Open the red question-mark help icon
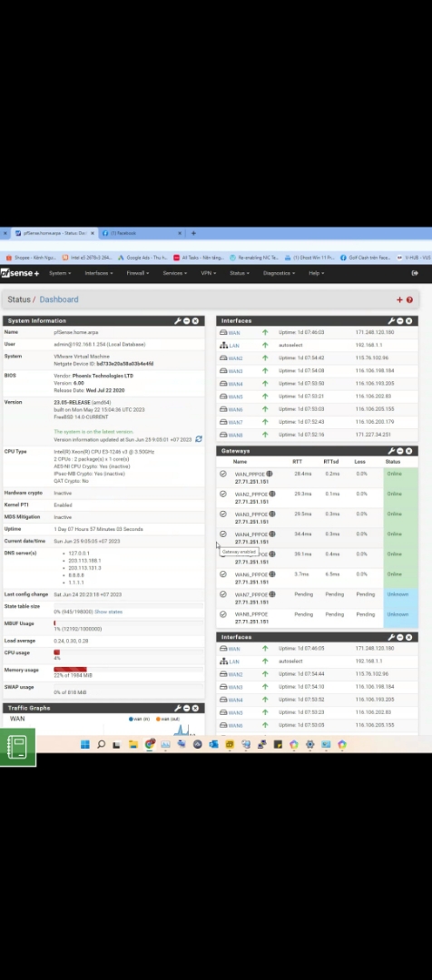 coord(409,300)
